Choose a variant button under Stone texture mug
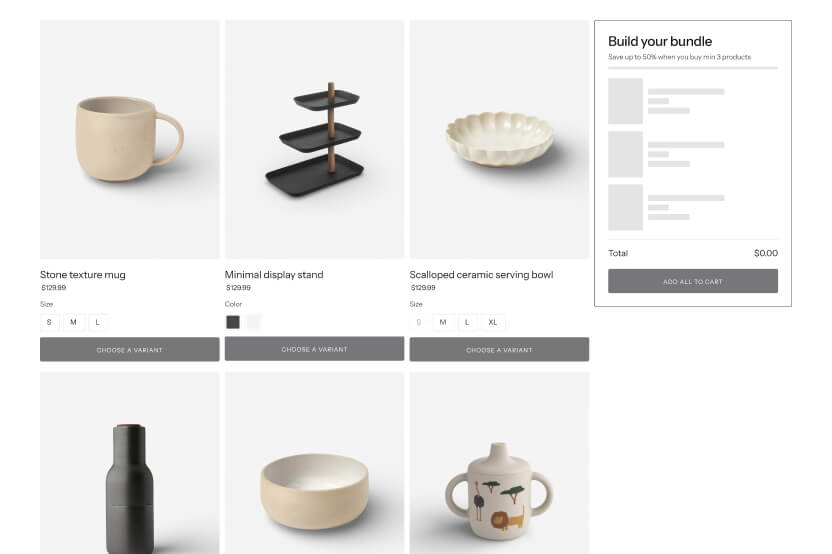832x554 pixels. 129,350
